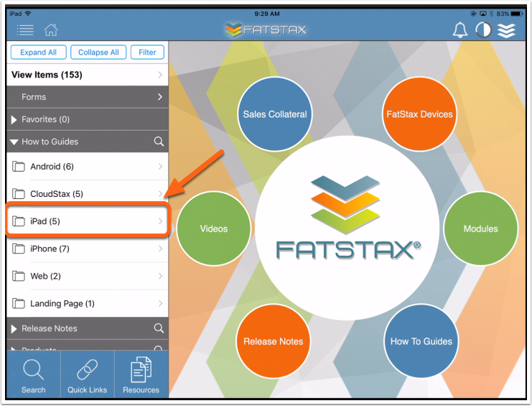Tap the How To Guides circle
The image size is (532, 406).
click(421, 341)
